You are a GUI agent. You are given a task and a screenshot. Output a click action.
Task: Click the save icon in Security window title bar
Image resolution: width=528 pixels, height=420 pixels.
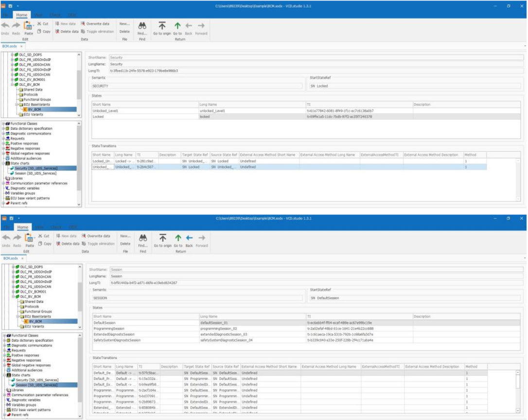(x=10, y=6)
